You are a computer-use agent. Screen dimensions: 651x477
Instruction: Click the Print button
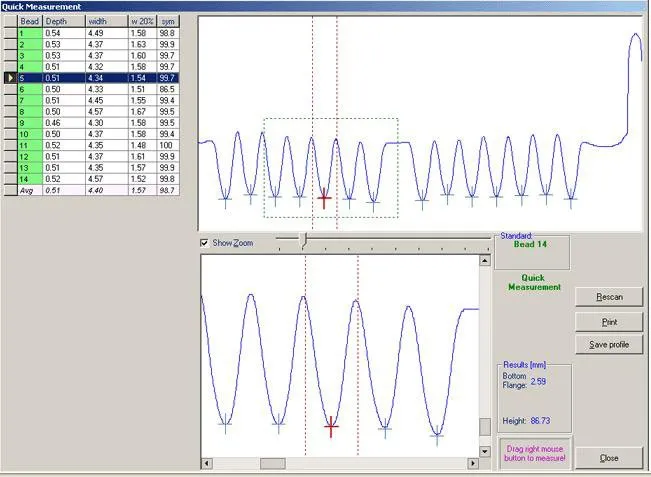pyautogui.click(x=609, y=322)
